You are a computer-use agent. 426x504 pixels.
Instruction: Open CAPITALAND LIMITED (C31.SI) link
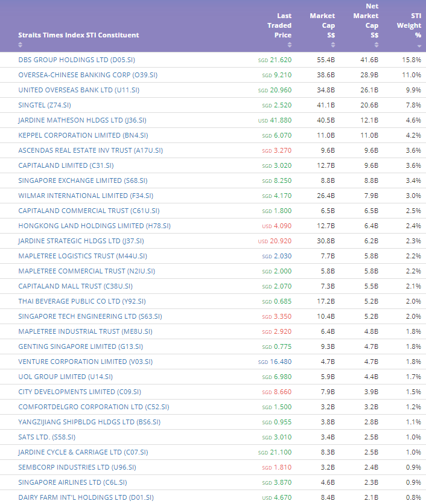click(x=66, y=165)
